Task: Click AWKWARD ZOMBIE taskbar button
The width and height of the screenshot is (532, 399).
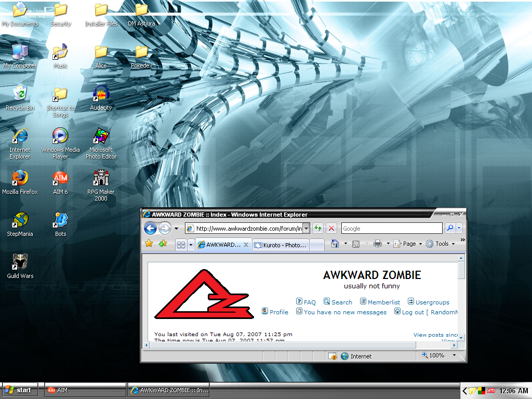Action: [169, 390]
